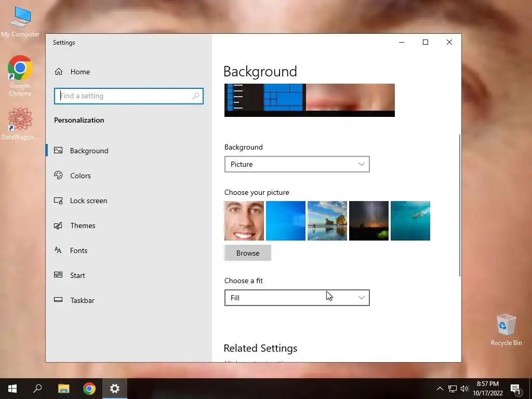Open Fonts settings

click(129, 250)
